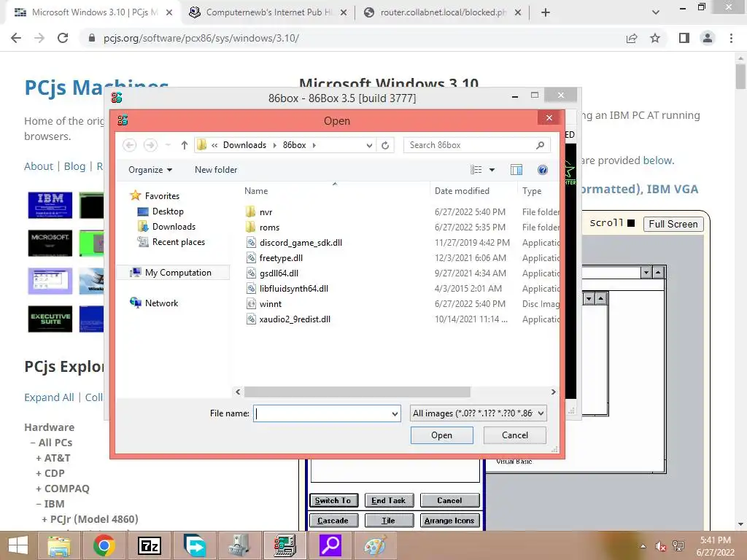The width and height of the screenshot is (747, 560).
Task: Open view options dropdown arrow
Action: pos(492,170)
